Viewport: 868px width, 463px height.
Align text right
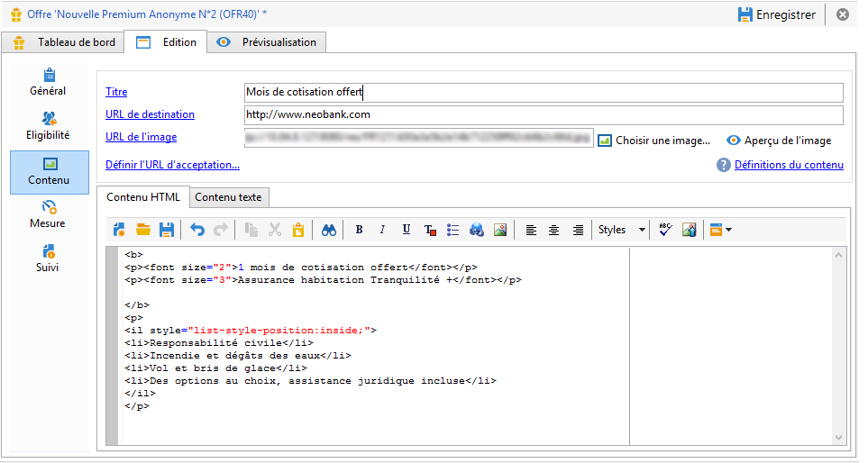pos(578,230)
